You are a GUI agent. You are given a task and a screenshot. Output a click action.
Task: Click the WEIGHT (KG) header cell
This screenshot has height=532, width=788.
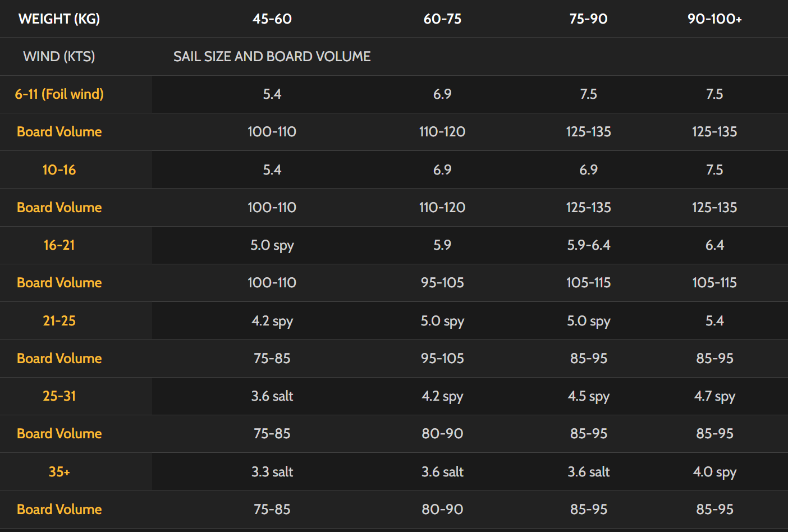pos(59,19)
